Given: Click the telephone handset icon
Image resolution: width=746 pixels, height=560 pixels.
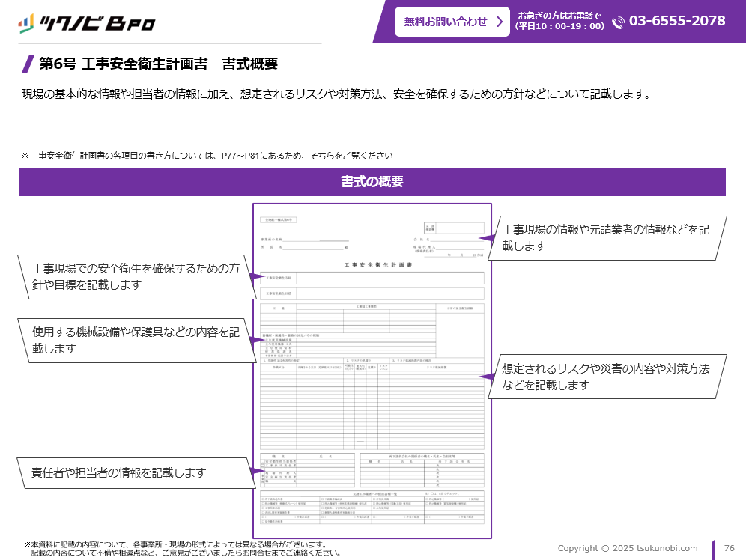Looking at the screenshot, I should click(x=618, y=22).
